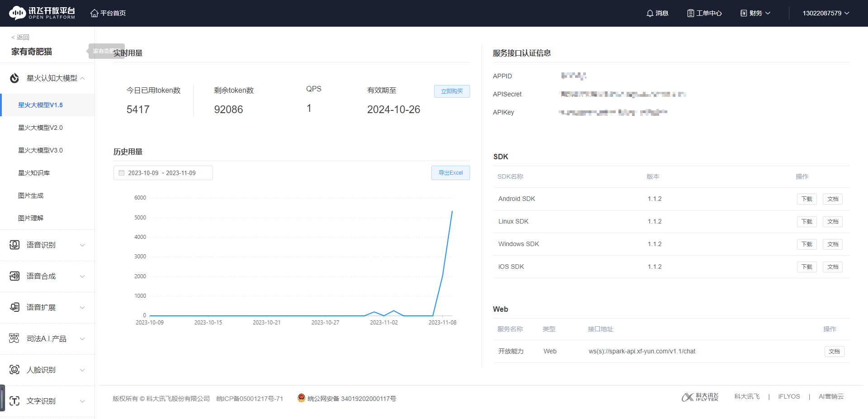Export history with 导出Excel button
868x419 pixels.
(450, 173)
